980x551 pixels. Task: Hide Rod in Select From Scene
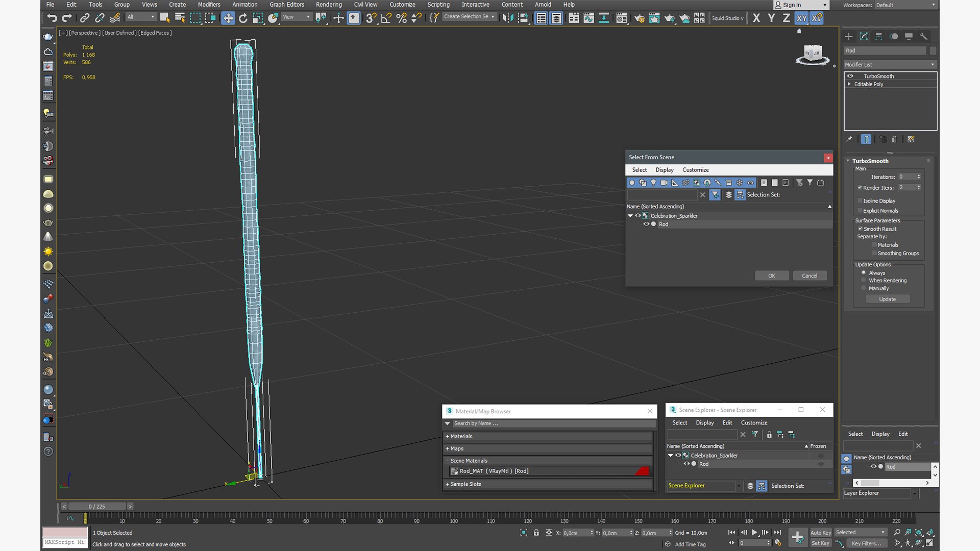646,224
